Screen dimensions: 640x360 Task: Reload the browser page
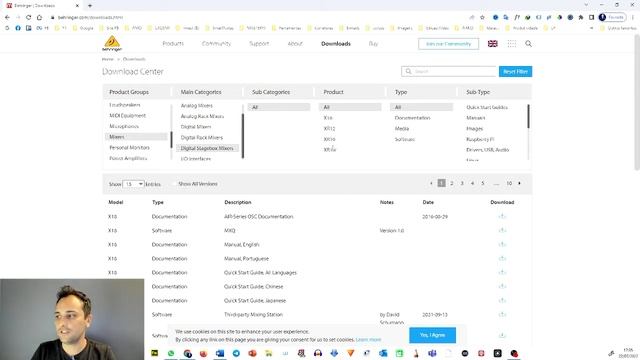tap(28, 17)
